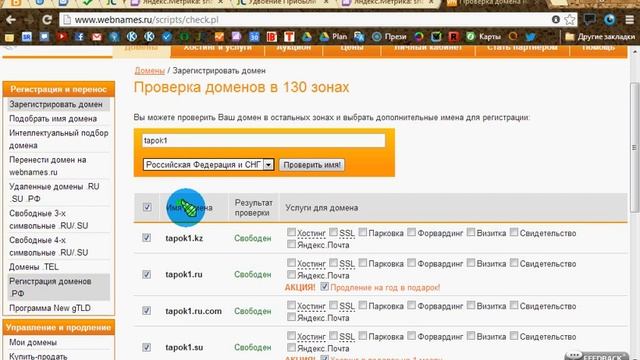
Task: Open the Twitter bird bookmark
Action: [x=531, y=37]
